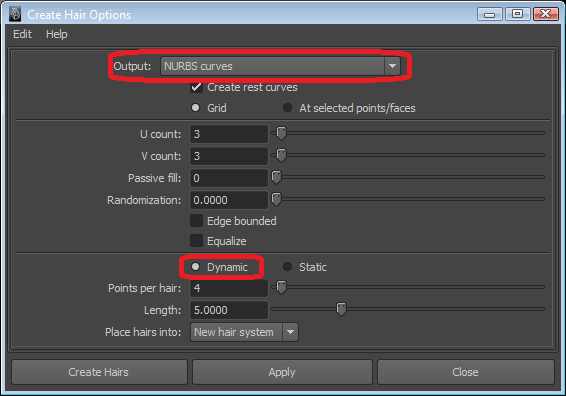Select the Static radio button

point(287,267)
